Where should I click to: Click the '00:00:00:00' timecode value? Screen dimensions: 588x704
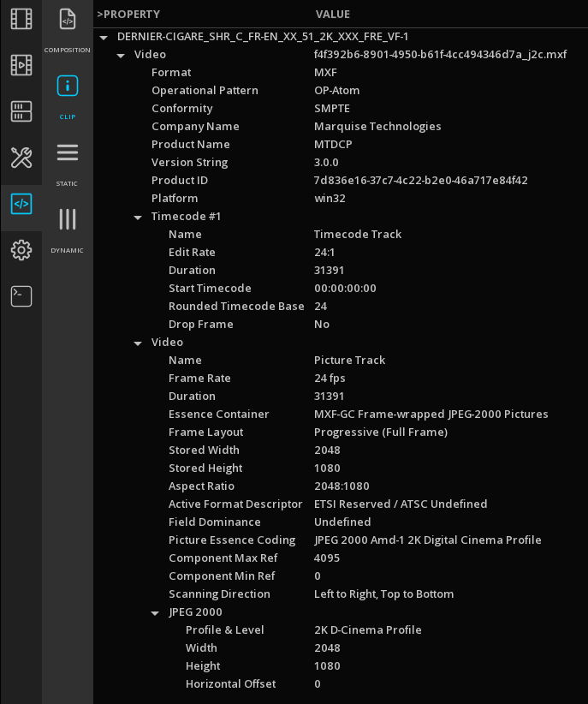click(345, 289)
